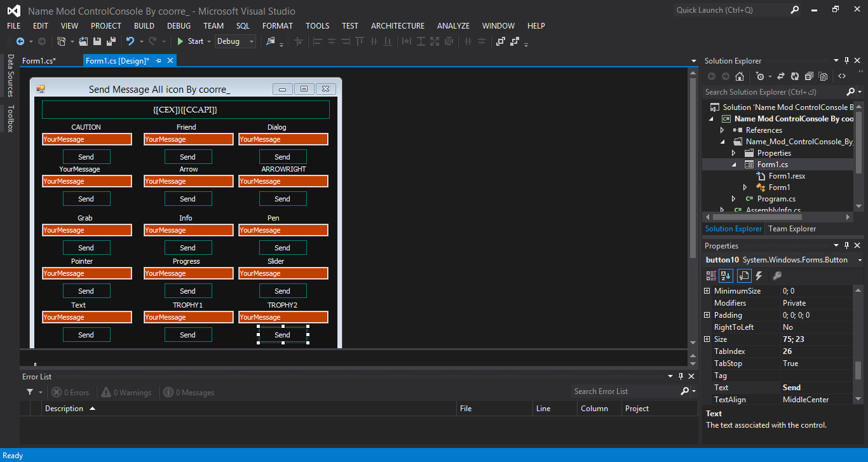868x462 pixels.
Task: Toggle the 0 Warnings filter
Action: coord(126,393)
